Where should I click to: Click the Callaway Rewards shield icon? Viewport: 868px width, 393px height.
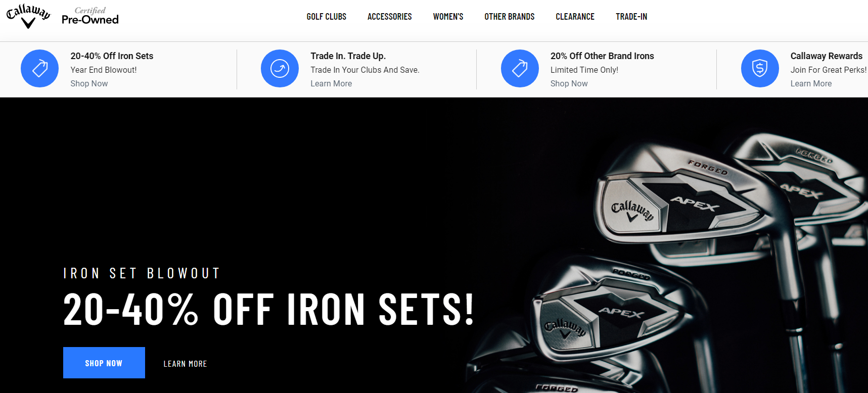tap(760, 68)
